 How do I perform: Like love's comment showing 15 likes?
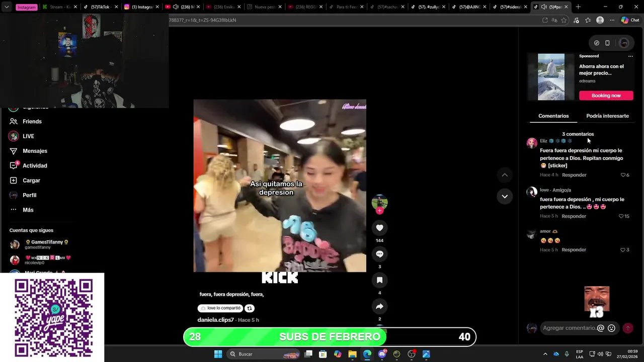pos(621,216)
